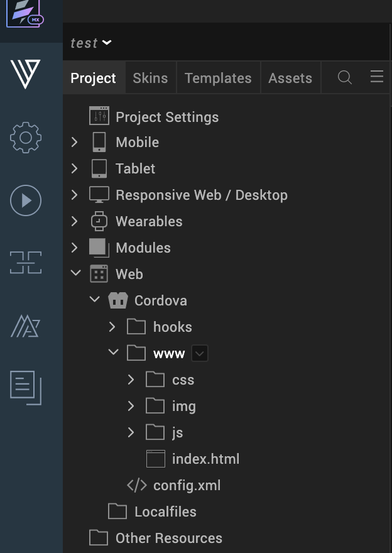The width and height of the screenshot is (392, 553).
Task: Select the config.xml file
Action: pos(187,485)
